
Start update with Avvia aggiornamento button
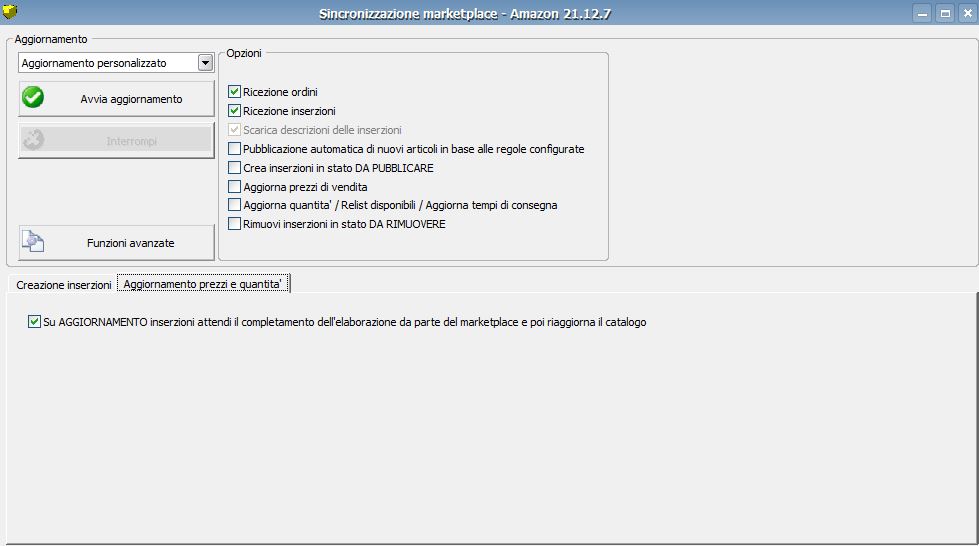(x=116, y=99)
